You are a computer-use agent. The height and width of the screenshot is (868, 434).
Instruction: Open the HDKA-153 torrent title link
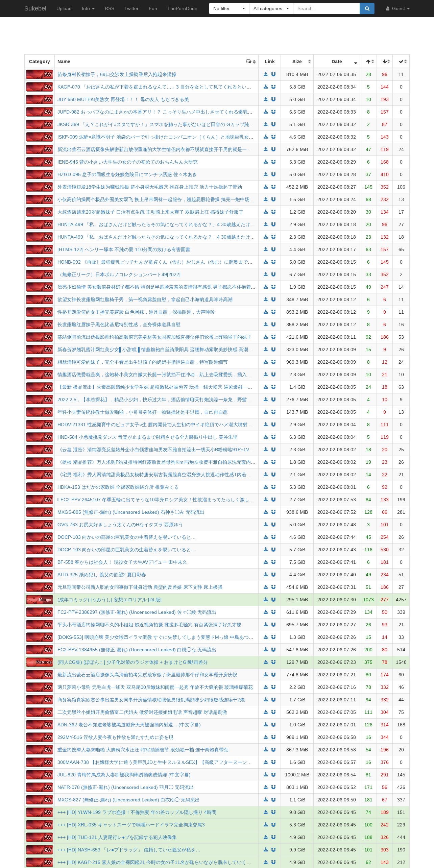pyautogui.click(x=118, y=487)
